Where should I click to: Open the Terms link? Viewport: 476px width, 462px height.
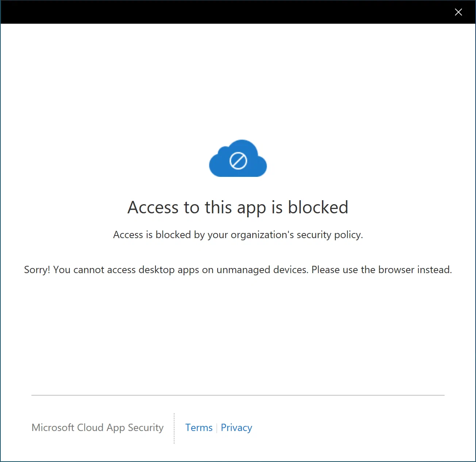coord(199,427)
